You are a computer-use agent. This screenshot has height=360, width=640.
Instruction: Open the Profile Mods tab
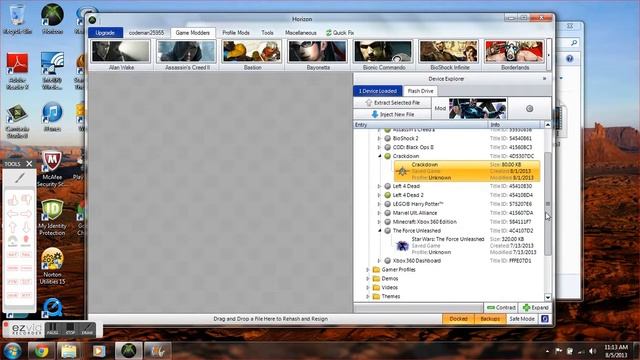[x=236, y=33]
